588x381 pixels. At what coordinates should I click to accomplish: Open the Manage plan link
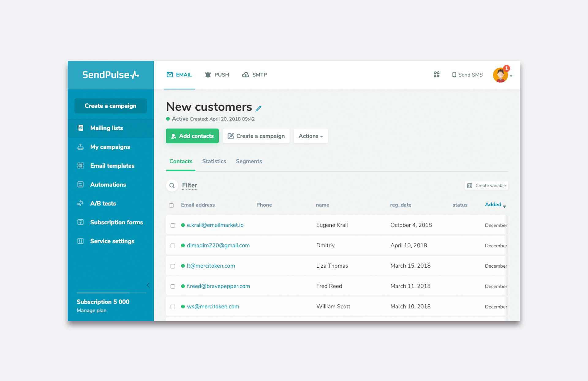click(91, 311)
